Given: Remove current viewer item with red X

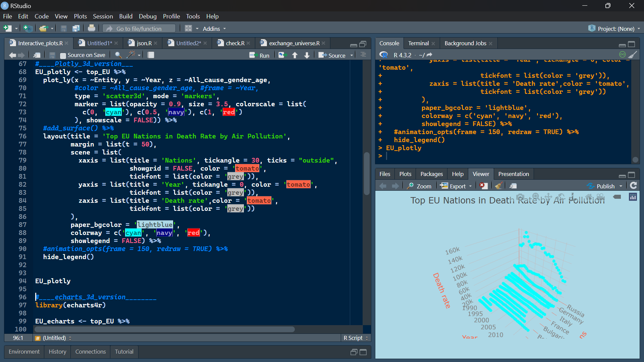Looking at the screenshot, I should (483, 186).
